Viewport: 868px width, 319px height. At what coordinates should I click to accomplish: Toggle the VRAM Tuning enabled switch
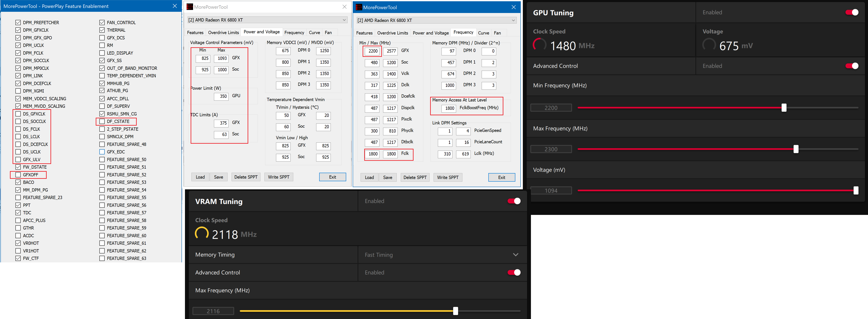[514, 201]
